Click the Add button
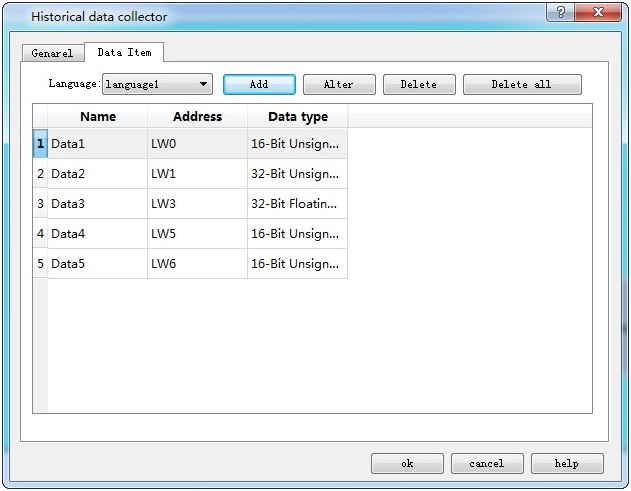 pyautogui.click(x=259, y=84)
